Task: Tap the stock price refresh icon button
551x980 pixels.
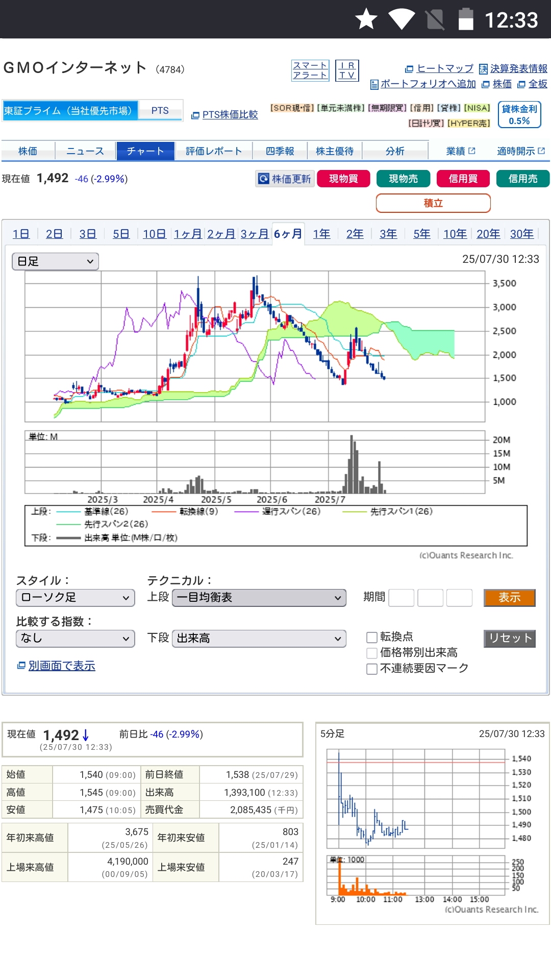Action: click(x=284, y=179)
